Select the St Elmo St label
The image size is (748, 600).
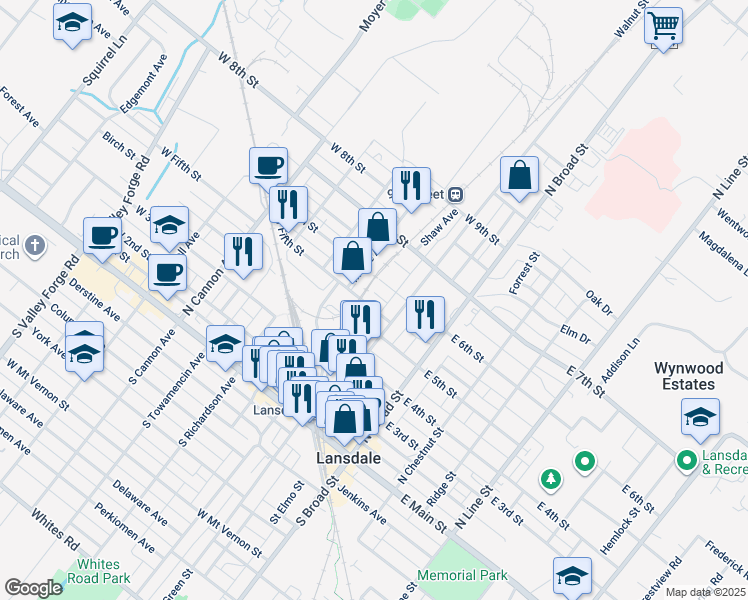[x=287, y=502]
